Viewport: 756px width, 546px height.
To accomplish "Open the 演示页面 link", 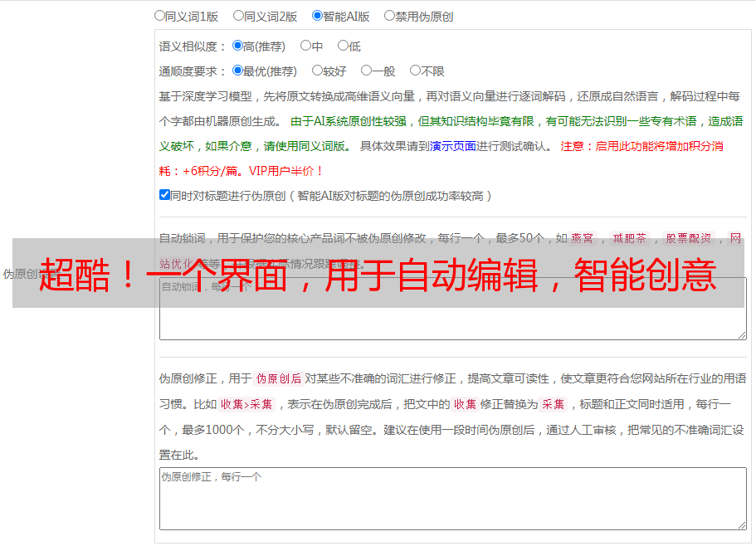I will (453, 146).
